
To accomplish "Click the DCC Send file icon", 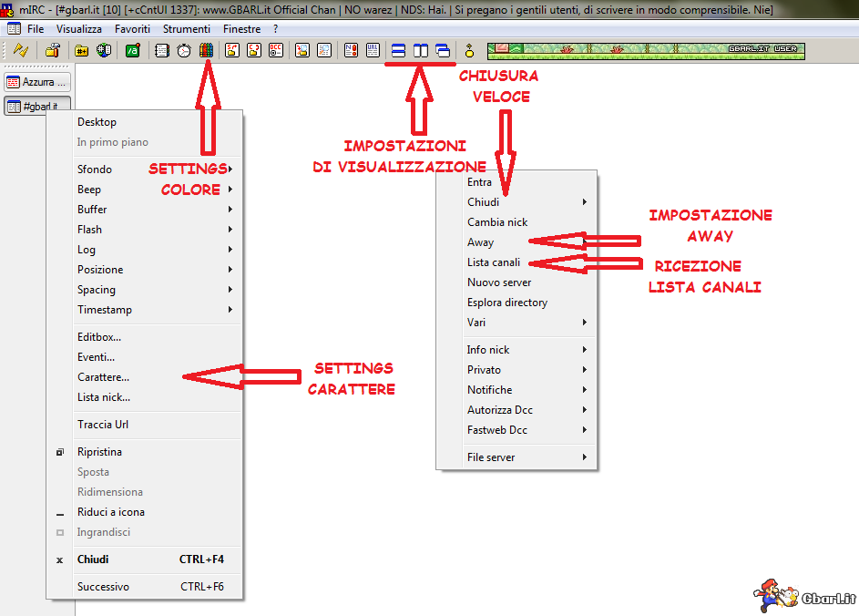I will click(232, 50).
